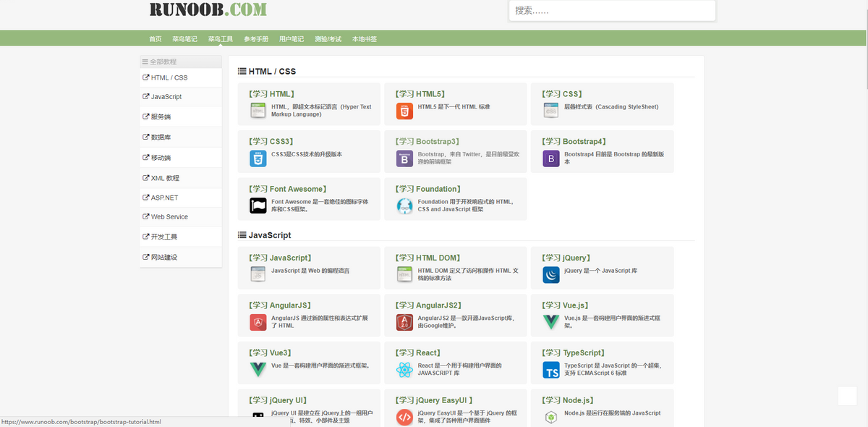Open the 【学习 Bootstrap3】 title link
The image size is (868, 427).
428,142
